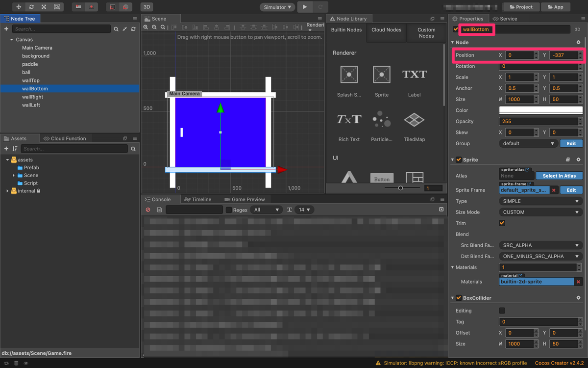Open the console font size 14 dropdown
This screenshot has width=588, height=368.
tap(305, 210)
